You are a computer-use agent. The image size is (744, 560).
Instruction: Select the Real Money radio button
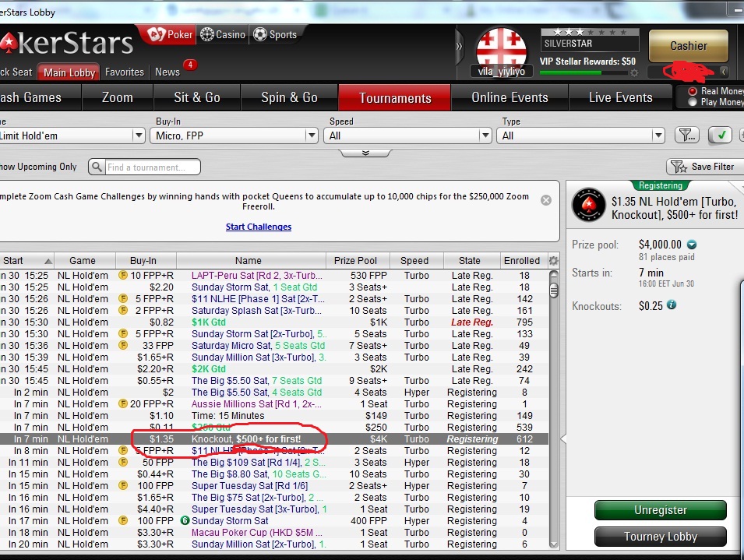pos(693,91)
